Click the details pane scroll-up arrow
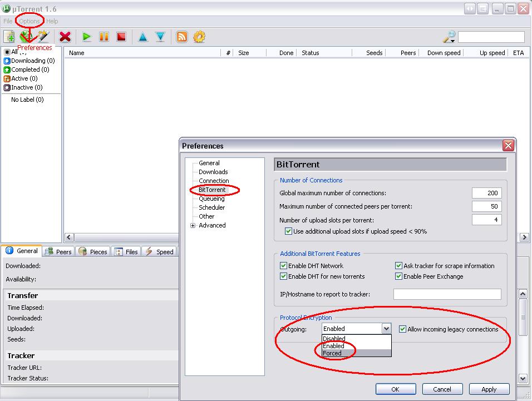Viewport: 532px width, 401px height. [x=523, y=294]
